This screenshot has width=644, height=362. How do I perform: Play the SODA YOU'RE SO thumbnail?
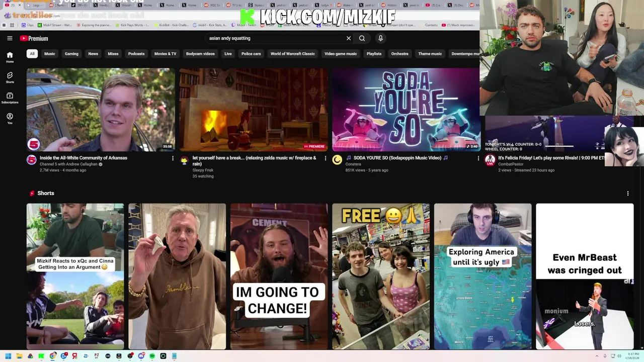(x=406, y=110)
